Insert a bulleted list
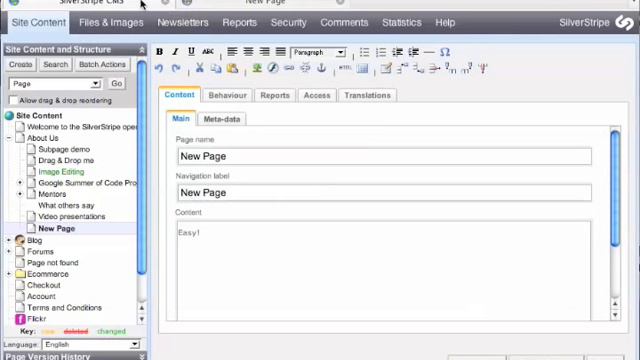The width and height of the screenshot is (640, 360). pos(364,52)
